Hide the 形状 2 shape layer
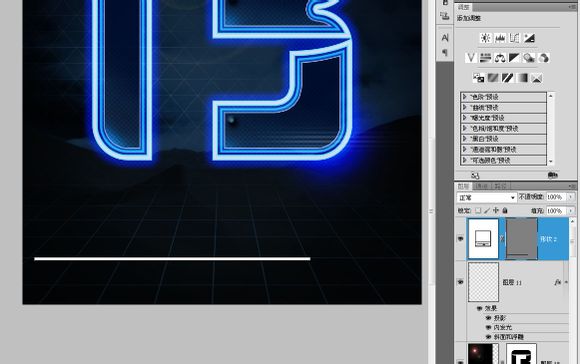580x364 pixels. click(x=461, y=239)
